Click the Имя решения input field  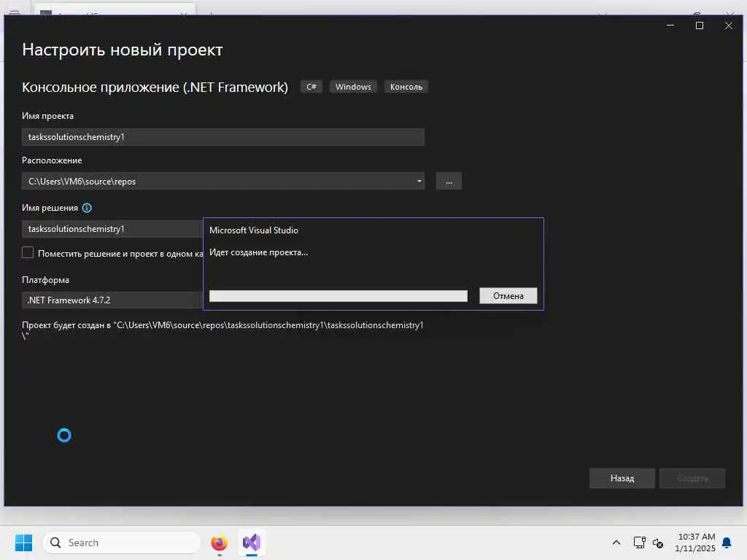click(112, 229)
